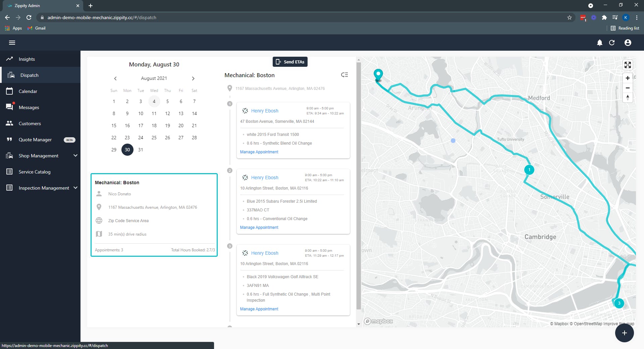644x349 pixels.
Task: Open the user account profile icon
Action: click(x=628, y=43)
